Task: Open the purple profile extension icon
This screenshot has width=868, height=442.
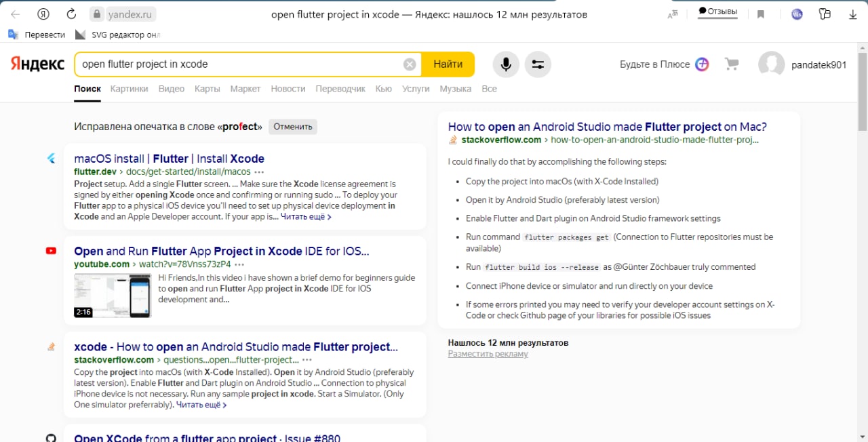Action: (x=797, y=14)
